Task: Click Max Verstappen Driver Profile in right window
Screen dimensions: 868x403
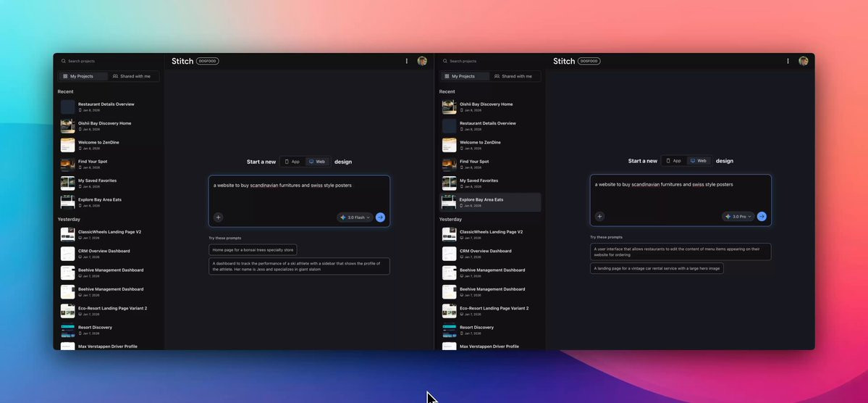Action: [x=490, y=346]
